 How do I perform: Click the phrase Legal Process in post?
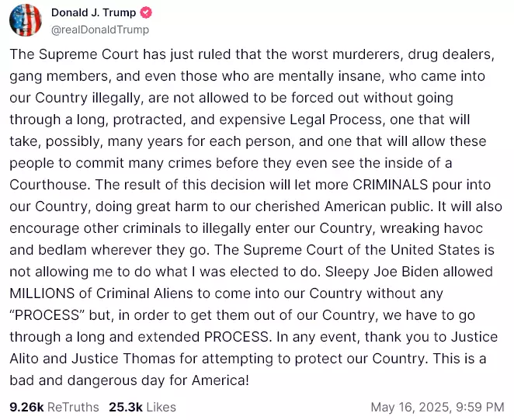336,120
